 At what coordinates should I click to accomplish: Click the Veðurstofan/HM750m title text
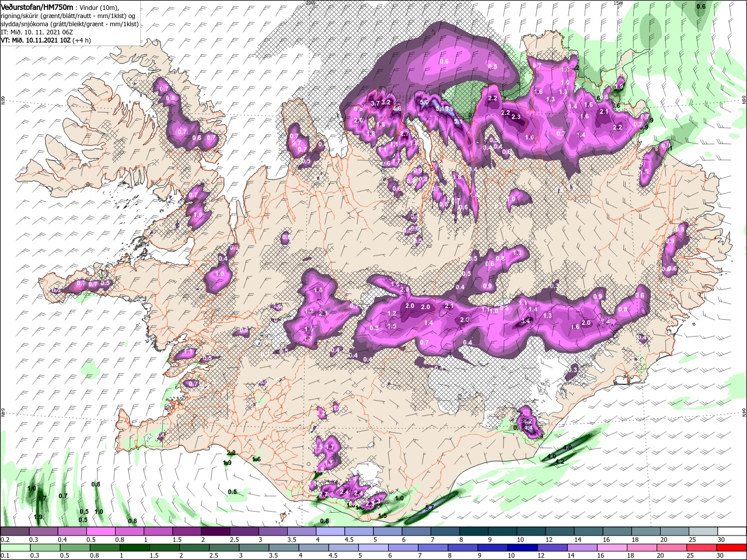[x=36, y=6]
